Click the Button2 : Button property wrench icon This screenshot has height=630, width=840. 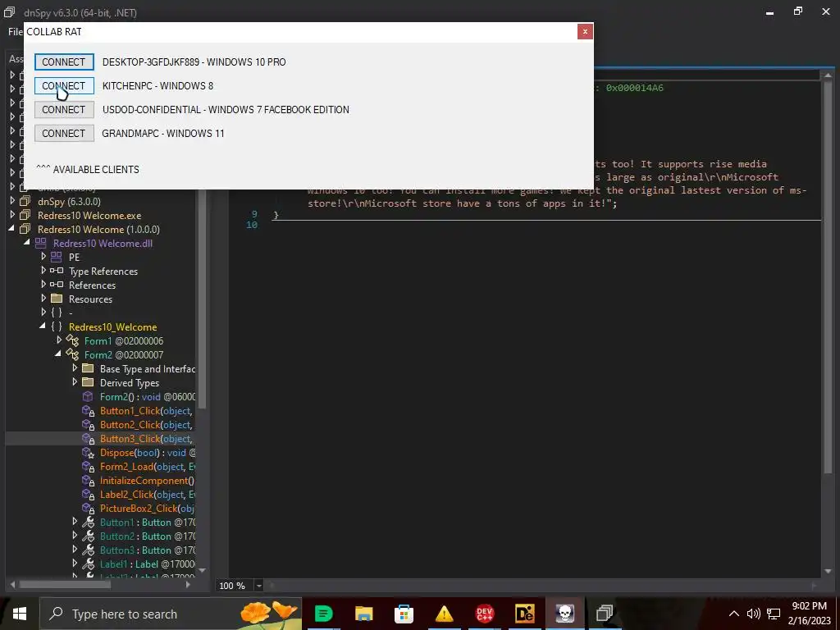[89, 536]
